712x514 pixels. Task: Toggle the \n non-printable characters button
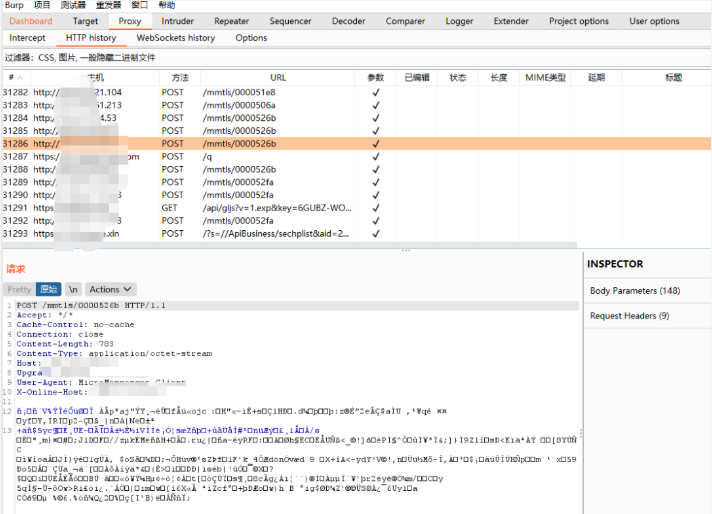[73, 289]
